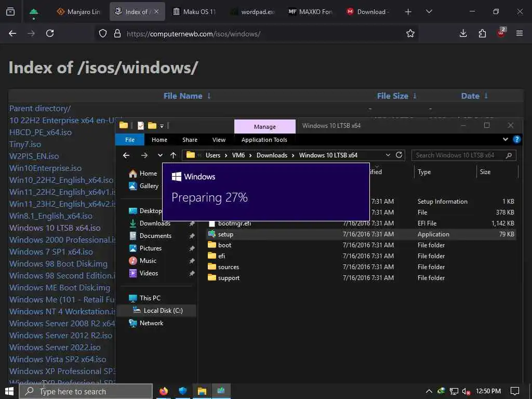
Task: Download Win10Enterprise.iso
Action: point(46,168)
